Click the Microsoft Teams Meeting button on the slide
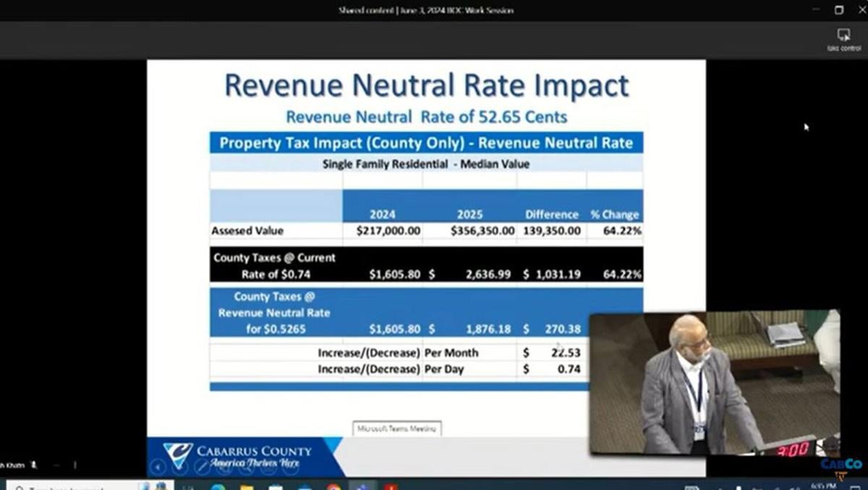This screenshot has width=868, height=490. pos(396,428)
